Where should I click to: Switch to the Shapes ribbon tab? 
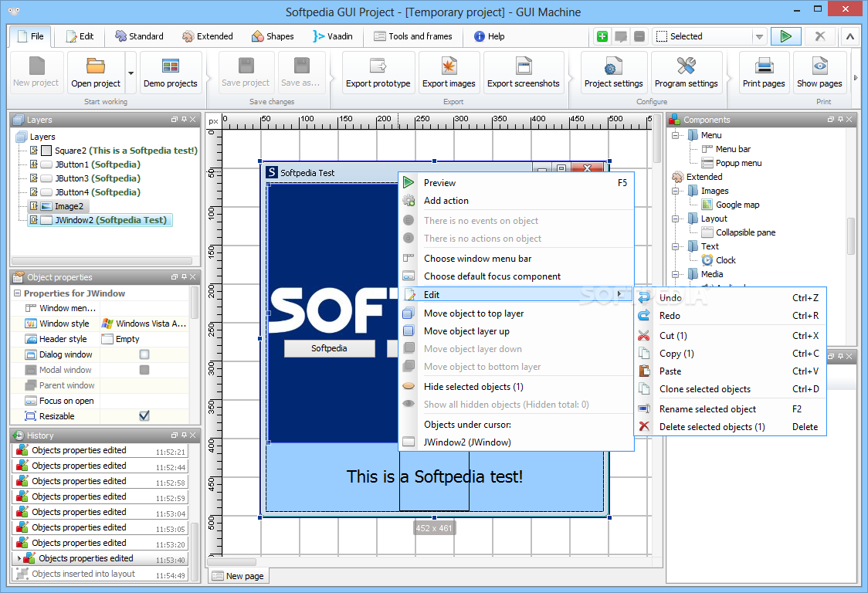[x=273, y=36]
